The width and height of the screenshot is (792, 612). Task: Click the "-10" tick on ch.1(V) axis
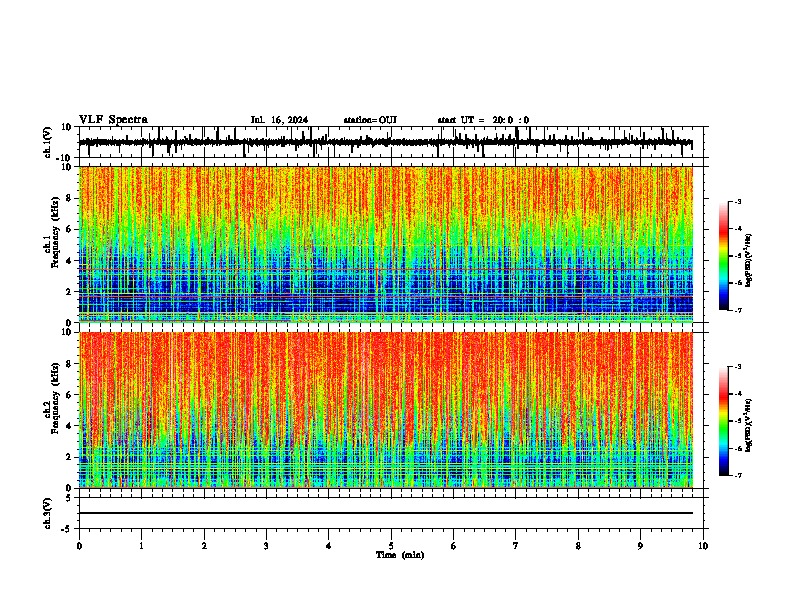(65, 158)
